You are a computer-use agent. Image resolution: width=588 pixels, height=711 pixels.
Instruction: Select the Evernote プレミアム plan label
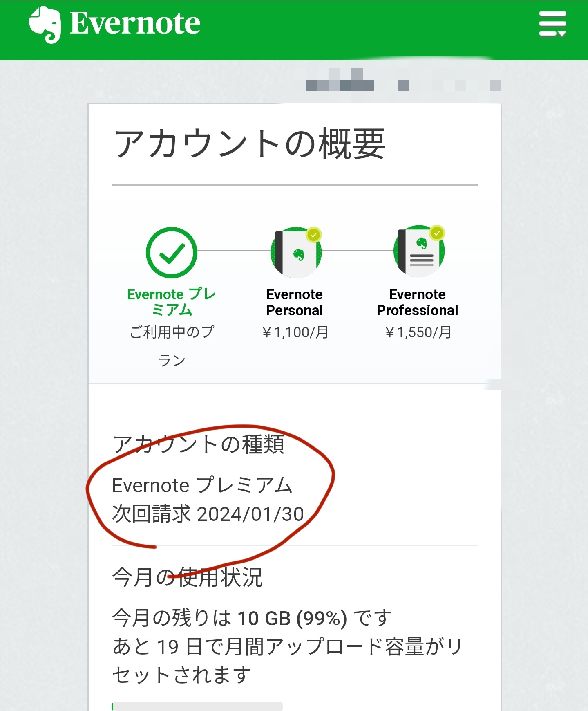[x=172, y=302]
